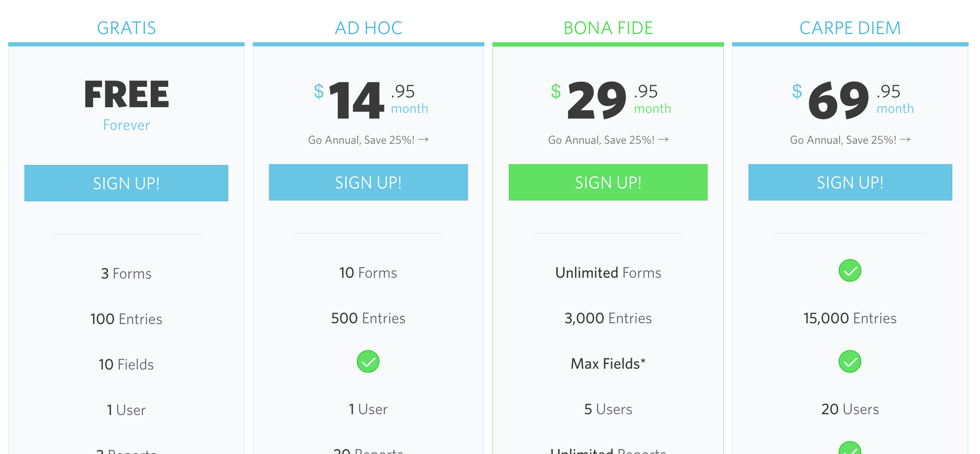Image resolution: width=980 pixels, height=454 pixels.
Task: Click the Max Fields* footnote text
Action: click(x=608, y=364)
